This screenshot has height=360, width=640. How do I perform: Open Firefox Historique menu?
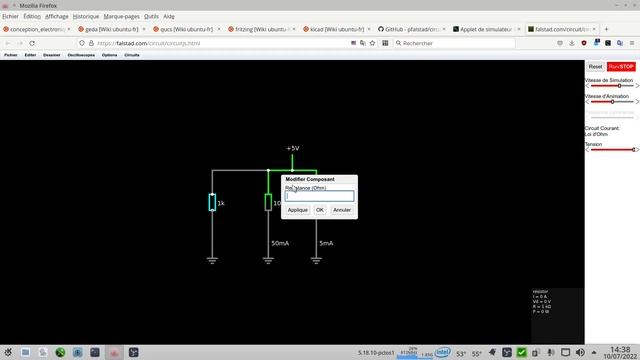[86, 16]
